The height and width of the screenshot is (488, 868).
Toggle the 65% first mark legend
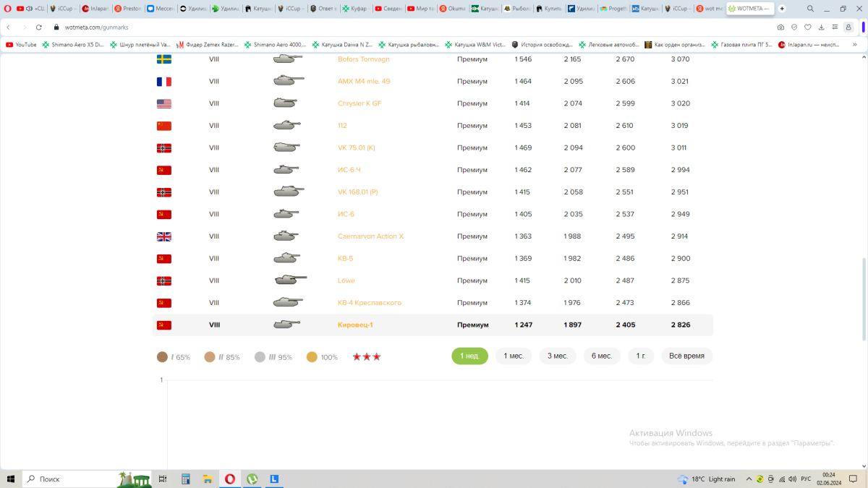[174, 357]
